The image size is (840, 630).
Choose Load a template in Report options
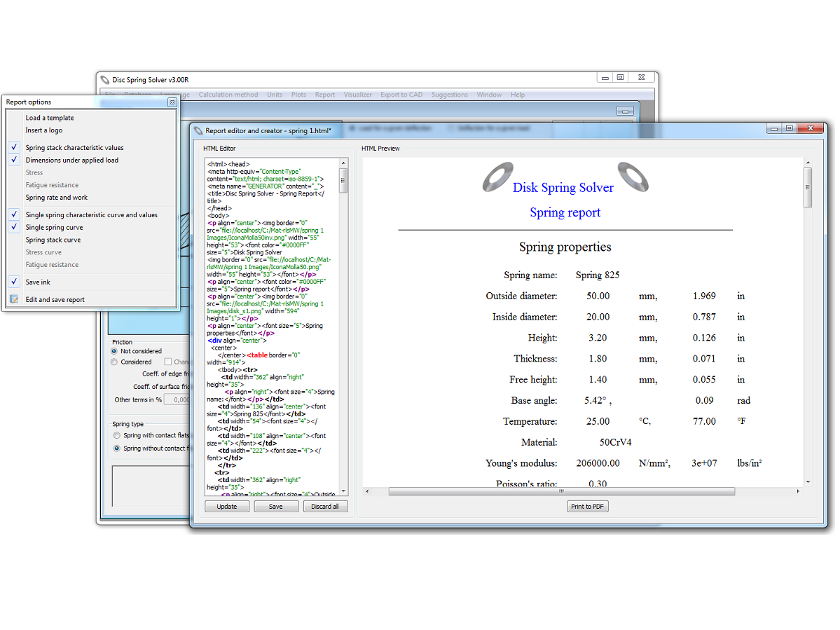click(50, 118)
